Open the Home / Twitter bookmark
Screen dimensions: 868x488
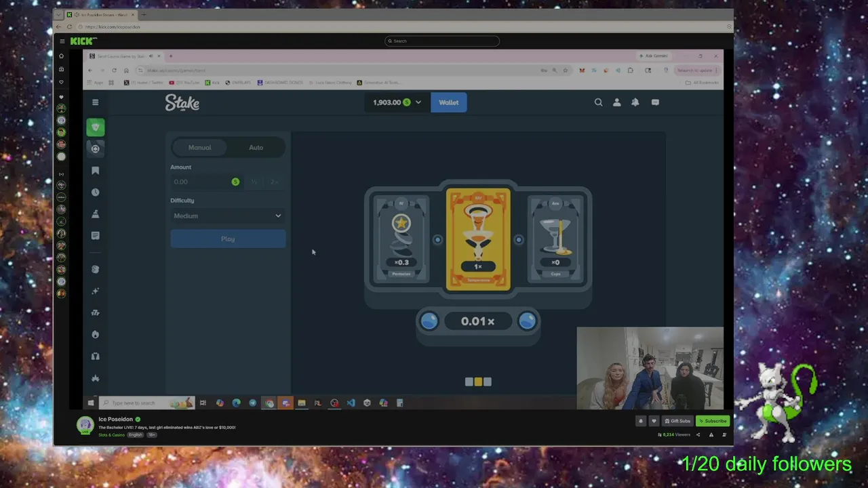click(144, 83)
